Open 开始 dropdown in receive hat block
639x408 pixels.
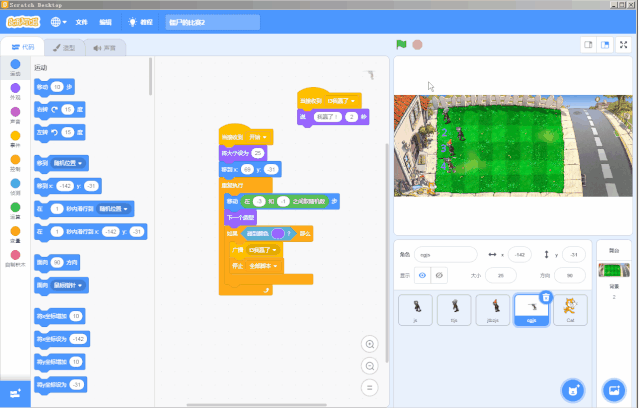258,137
